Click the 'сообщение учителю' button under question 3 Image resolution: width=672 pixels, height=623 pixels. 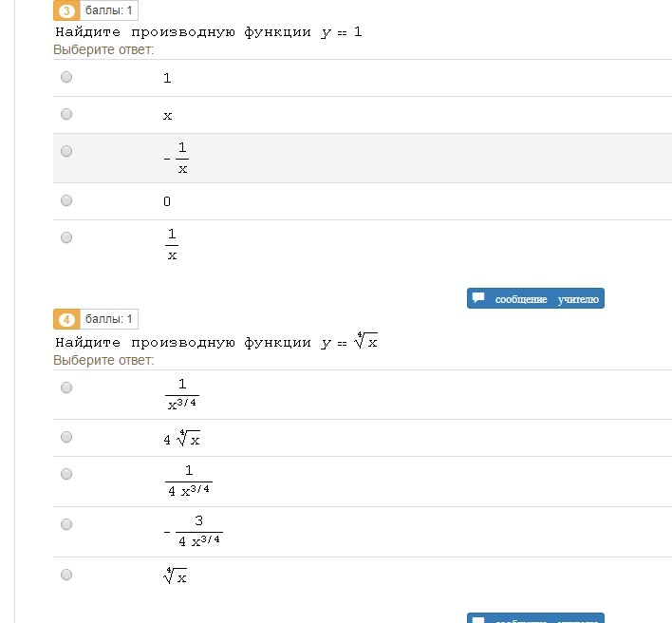535,298
